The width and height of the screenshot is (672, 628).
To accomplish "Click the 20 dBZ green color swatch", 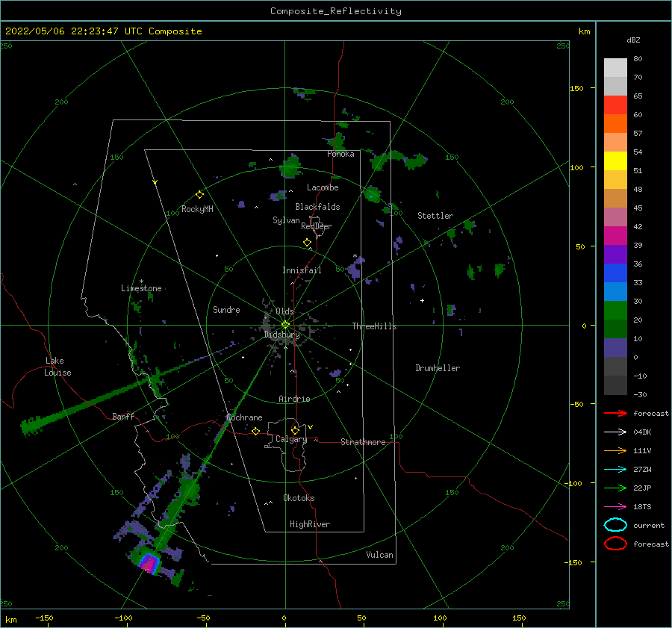I will point(615,311).
